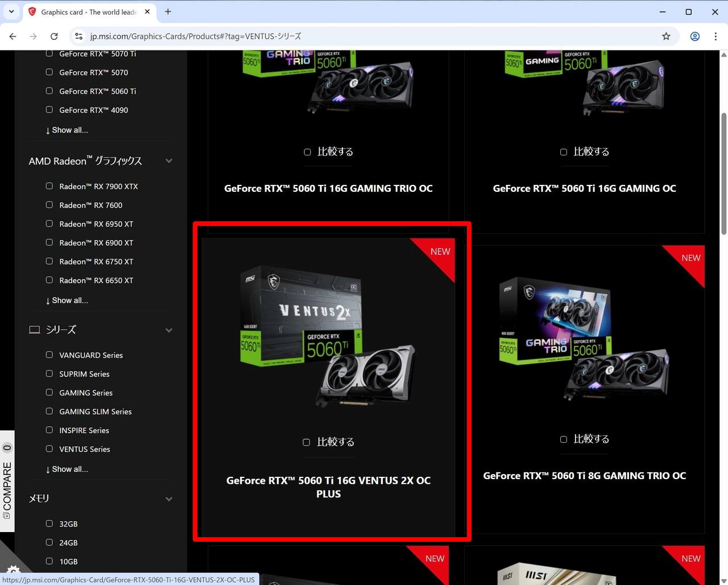Click the page vertical scrollbar thumb
The width and height of the screenshot is (728, 585).
point(723,174)
